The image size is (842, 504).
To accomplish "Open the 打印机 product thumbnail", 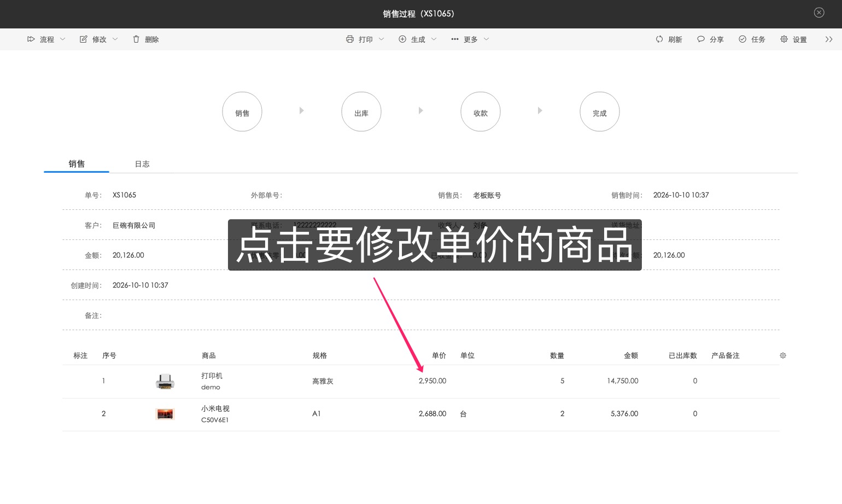I will click(165, 382).
